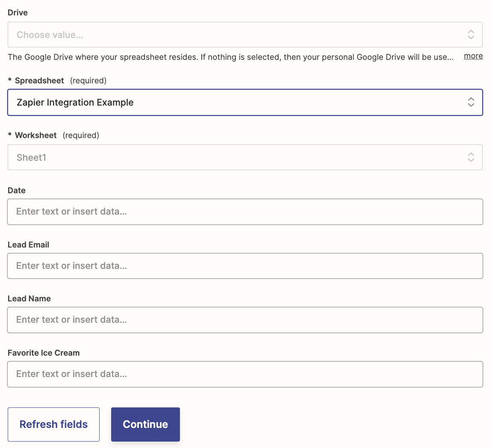This screenshot has width=492, height=448.
Task: Click the Drive dropdown chevron arrows icon
Action: coord(471,35)
